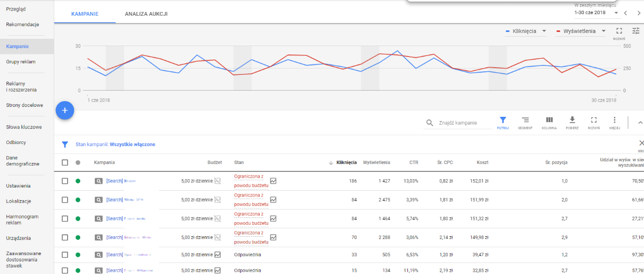Click the chart expand Rozwiń icon
Viewport: 644px width, 274px height.
click(x=619, y=31)
